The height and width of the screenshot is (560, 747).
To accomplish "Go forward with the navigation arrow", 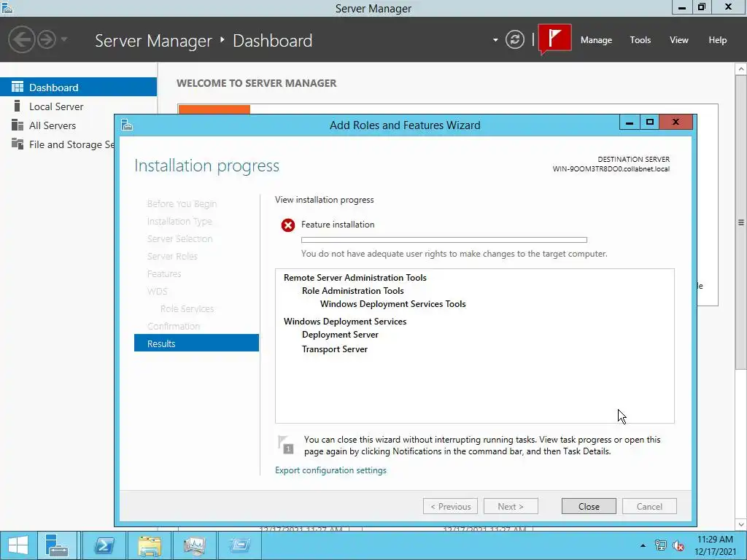I will 47,39.
